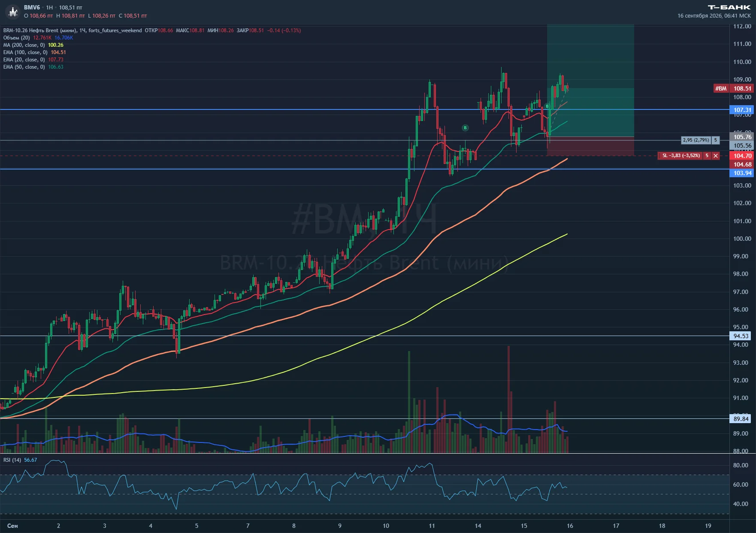This screenshot has width=756, height=533.
Task: Cancel the stop-loss order with X
Action: [x=716, y=156]
